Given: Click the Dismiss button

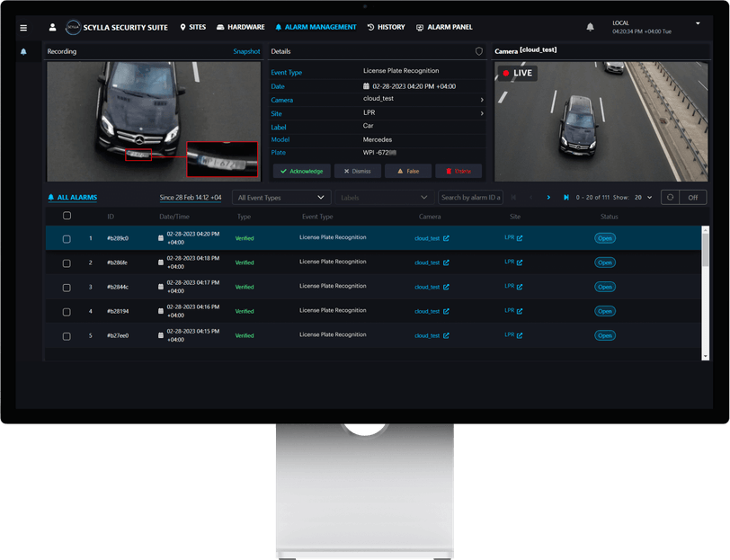Looking at the screenshot, I should click(358, 172).
